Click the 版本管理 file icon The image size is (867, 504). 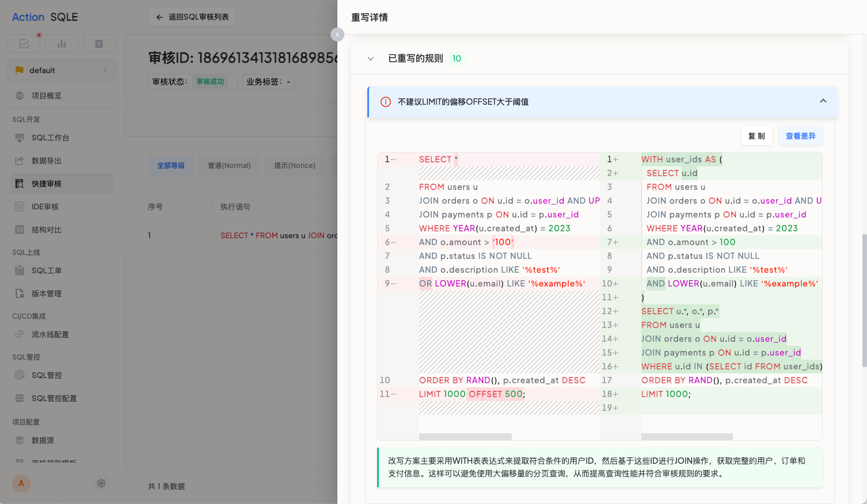coord(20,293)
